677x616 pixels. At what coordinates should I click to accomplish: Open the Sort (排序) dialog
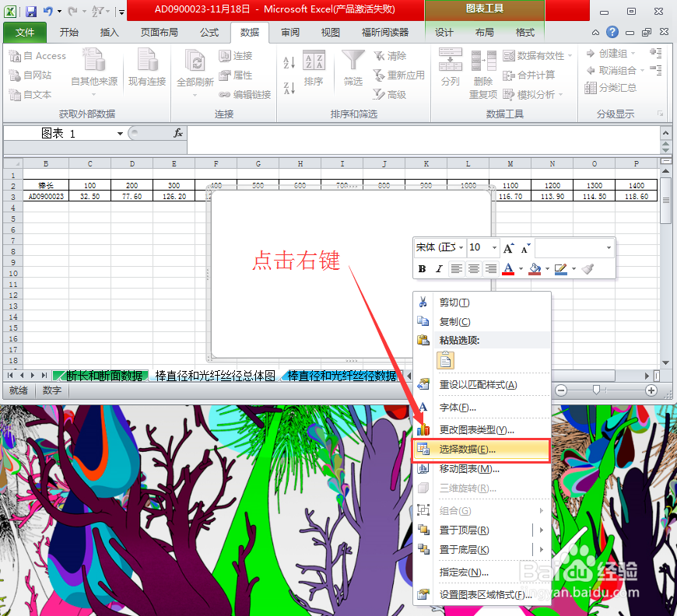[x=314, y=68]
